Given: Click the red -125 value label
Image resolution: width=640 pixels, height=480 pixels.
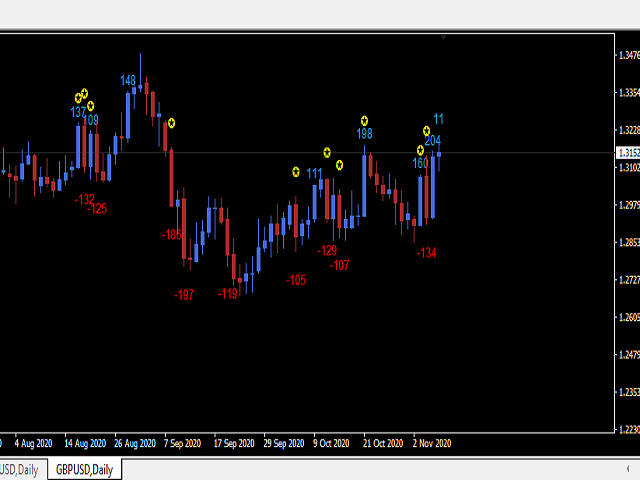Looking at the screenshot, I should tap(97, 209).
